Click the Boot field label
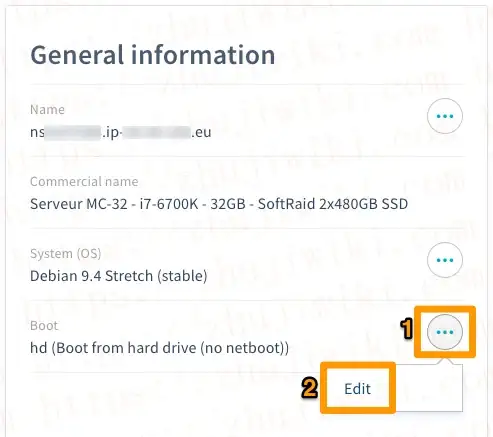 coord(44,326)
